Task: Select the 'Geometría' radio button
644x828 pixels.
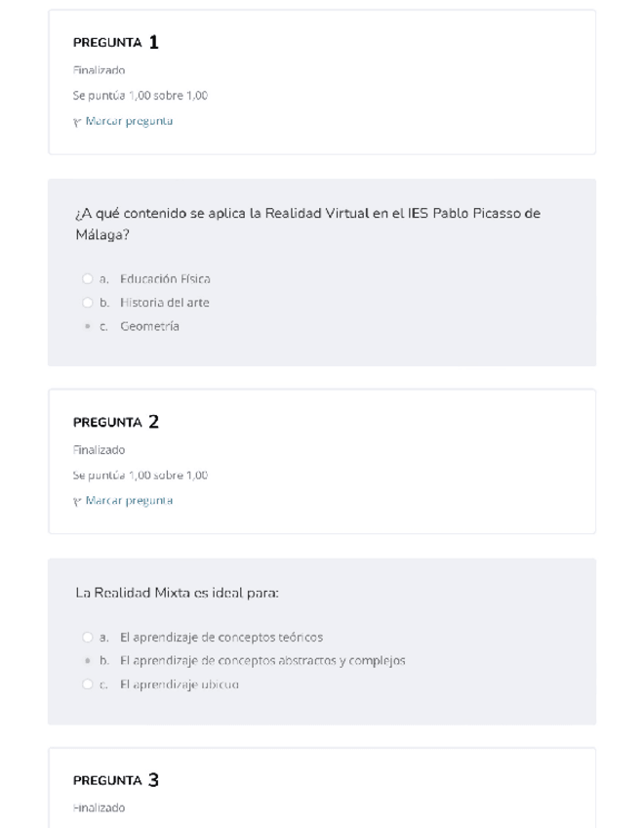Action: [88, 326]
